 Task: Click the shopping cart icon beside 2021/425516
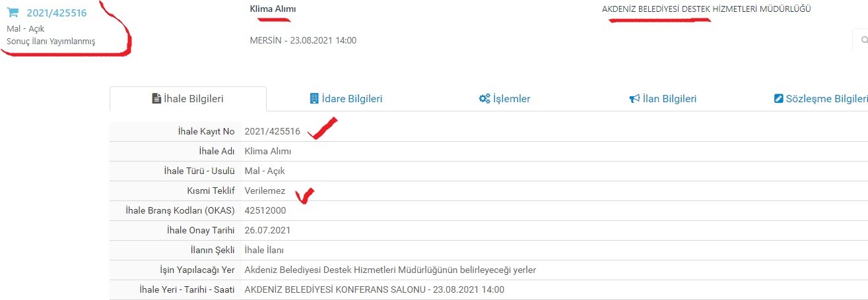pos(13,12)
